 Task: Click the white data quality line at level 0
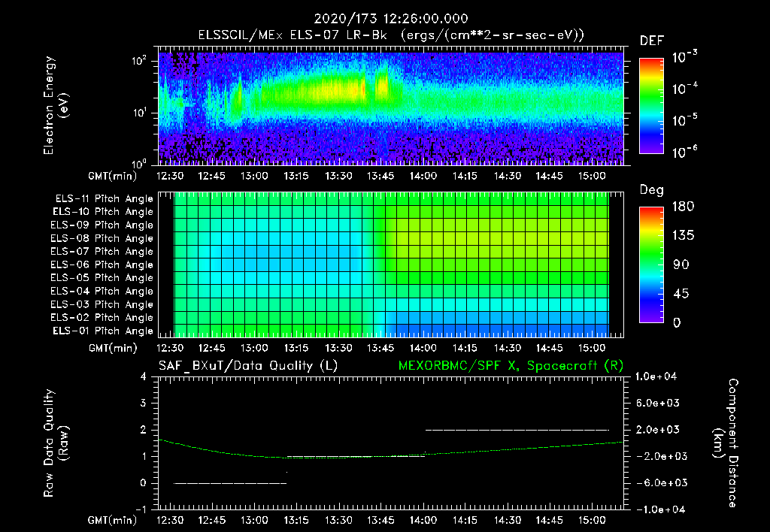click(230, 483)
